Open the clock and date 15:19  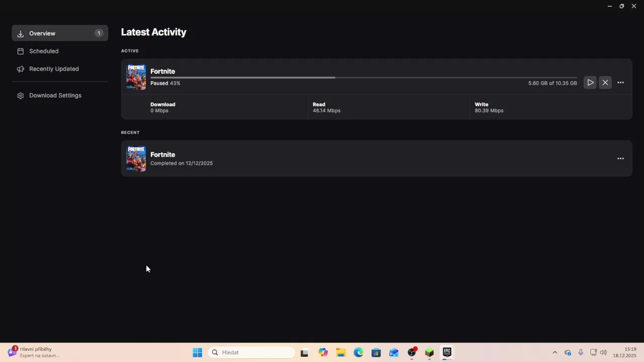624,352
